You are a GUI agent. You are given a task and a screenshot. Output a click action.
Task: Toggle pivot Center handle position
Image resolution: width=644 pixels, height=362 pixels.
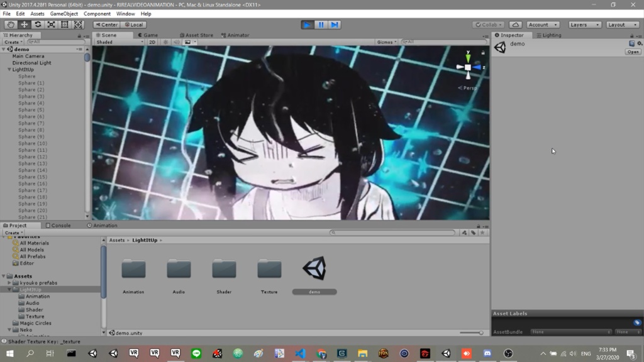[107, 25]
